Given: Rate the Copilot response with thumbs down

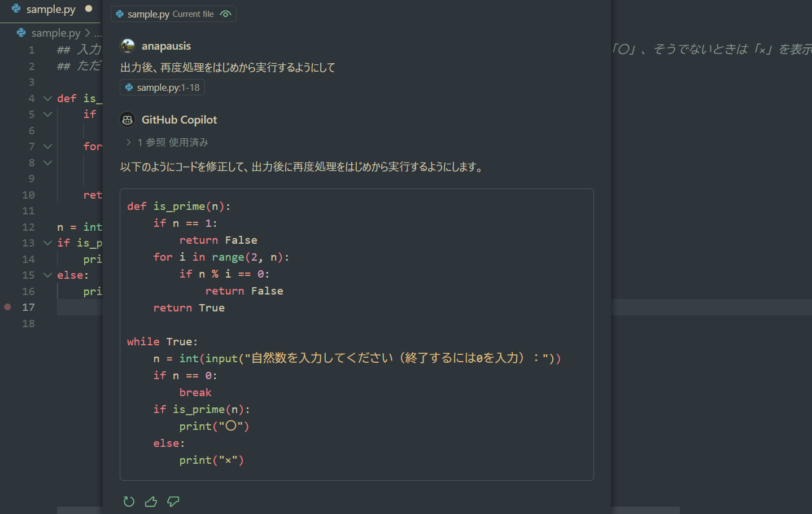Looking at the screenshot, I should 173,502.
